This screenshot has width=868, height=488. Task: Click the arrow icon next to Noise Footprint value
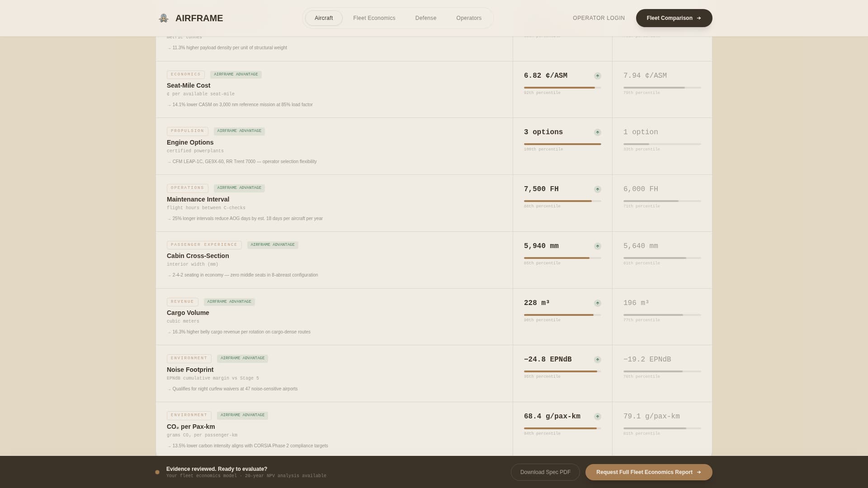coord(597,360)
